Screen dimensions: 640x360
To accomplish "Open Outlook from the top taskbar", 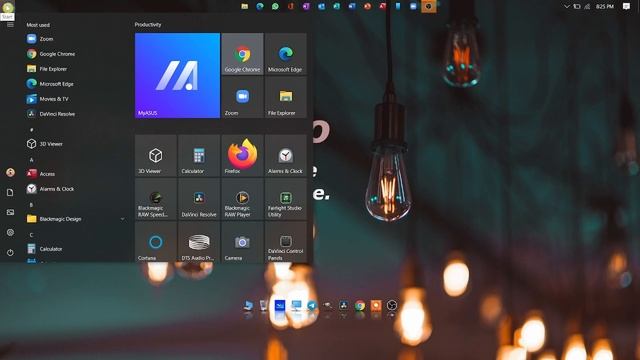I will [321, 6].
